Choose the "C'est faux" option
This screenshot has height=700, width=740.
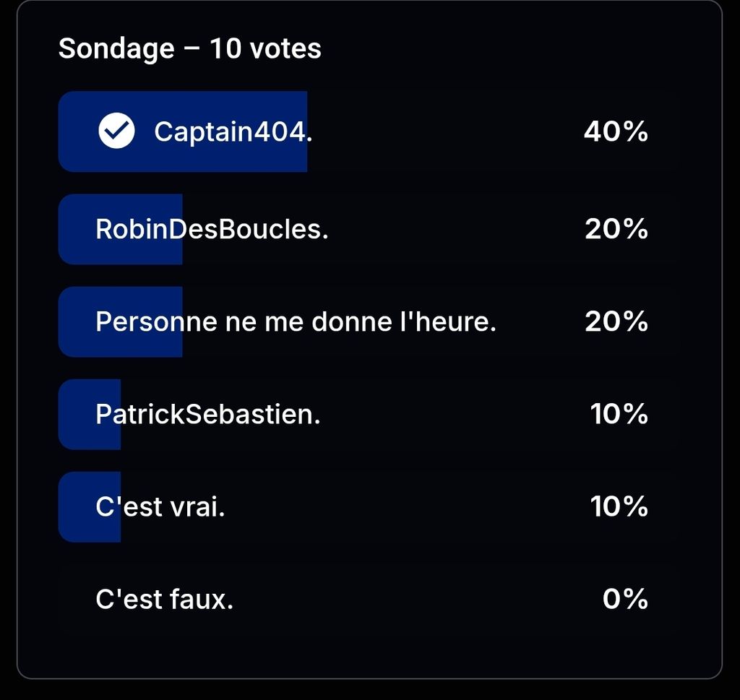click(164, 600)
